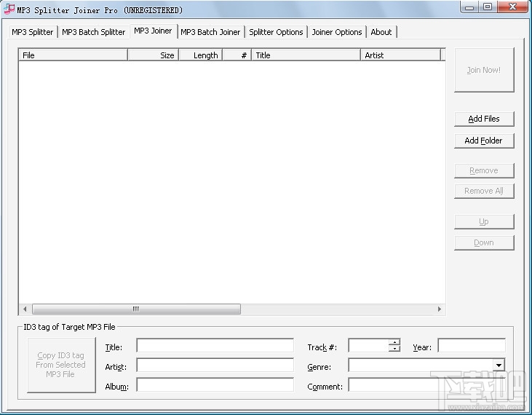Sort list by Size column header
Image resolution: width=532 pixels, height=415 pixels.
[154, 55]
